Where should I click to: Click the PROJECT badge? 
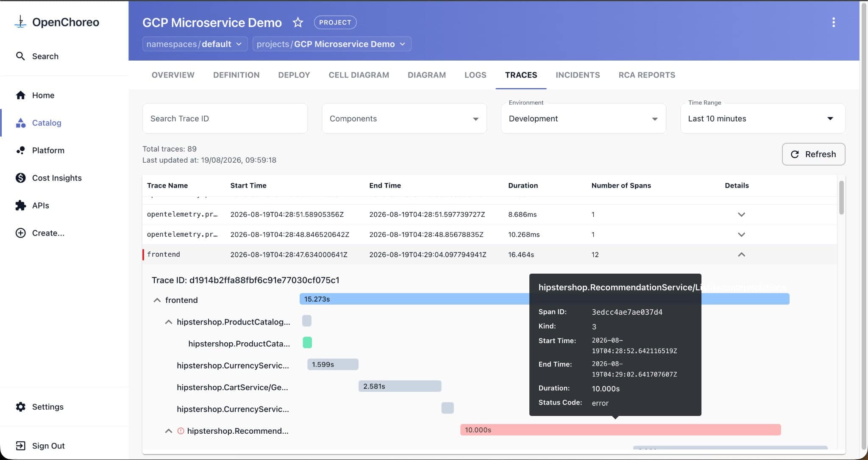335,22
